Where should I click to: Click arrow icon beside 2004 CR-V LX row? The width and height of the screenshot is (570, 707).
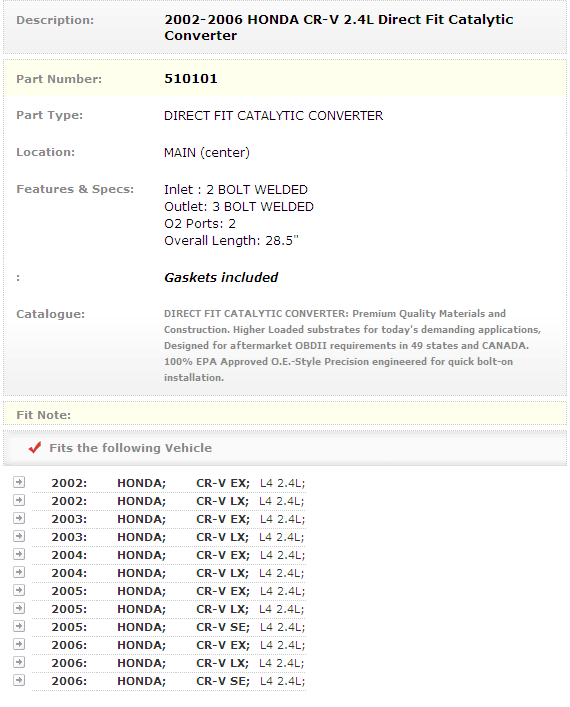[19, 572]
